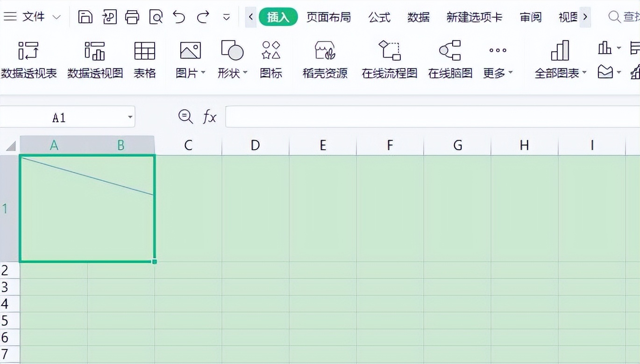Screen dimensions: 640x364
Task: Open the Name Box dropdown arrow
Action: [x=129, y=117]
